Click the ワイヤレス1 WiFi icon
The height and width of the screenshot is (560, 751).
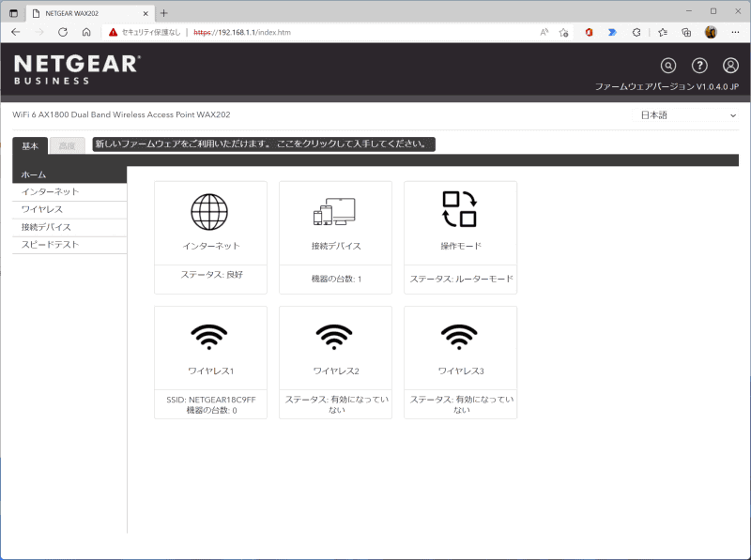pos(209,337)
